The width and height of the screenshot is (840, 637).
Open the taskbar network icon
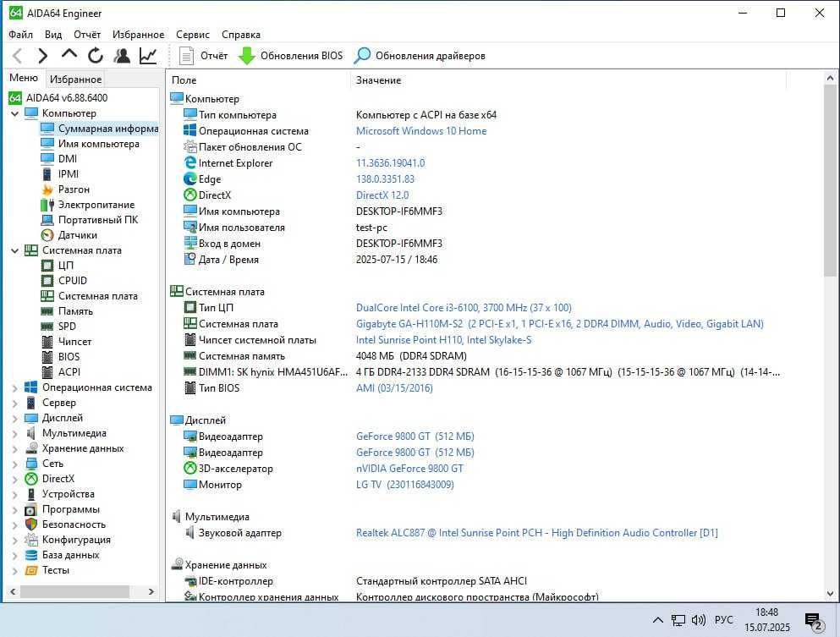pyautogui.click(x=678, y=620)
